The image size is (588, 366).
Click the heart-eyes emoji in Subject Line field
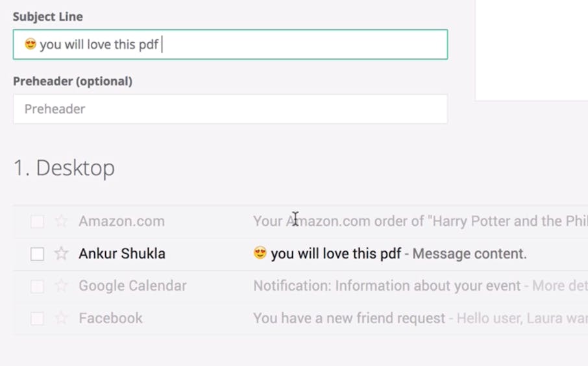tap(31, 44)
